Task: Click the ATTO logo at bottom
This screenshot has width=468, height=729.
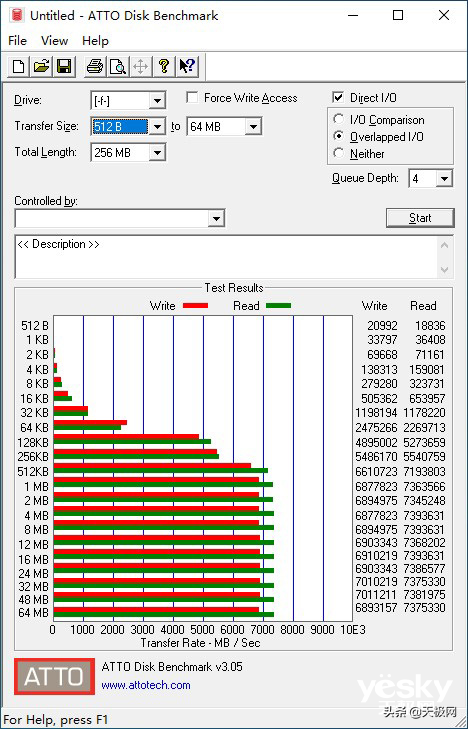Action: 54,676
